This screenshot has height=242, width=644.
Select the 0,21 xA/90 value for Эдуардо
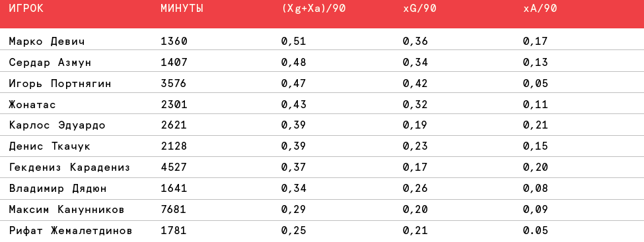tap(536, 125)
